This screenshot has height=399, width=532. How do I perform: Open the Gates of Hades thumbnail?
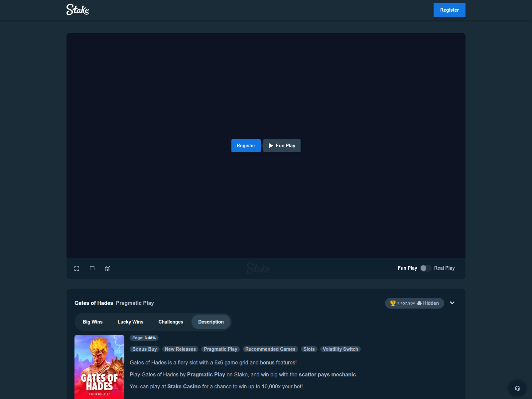click(x=99, y=367)
